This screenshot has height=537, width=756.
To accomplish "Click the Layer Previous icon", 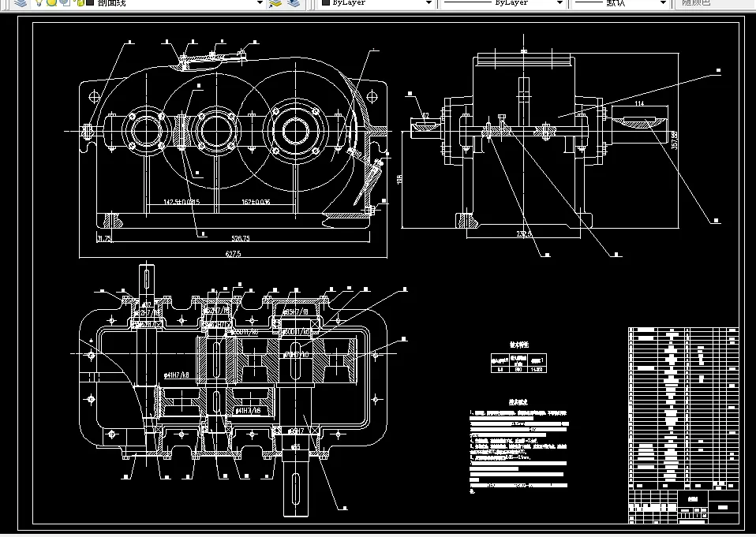I will point(293,3).
